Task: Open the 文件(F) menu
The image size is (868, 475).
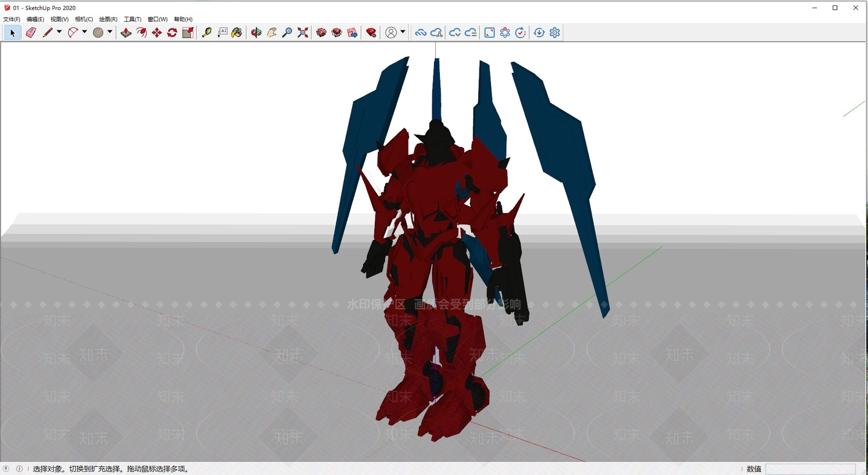Action: [12, 19]
